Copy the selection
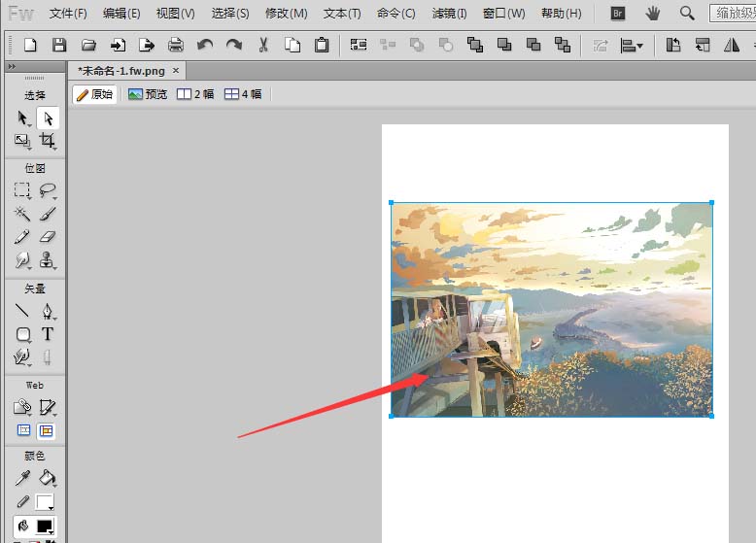 coord(292,45)
